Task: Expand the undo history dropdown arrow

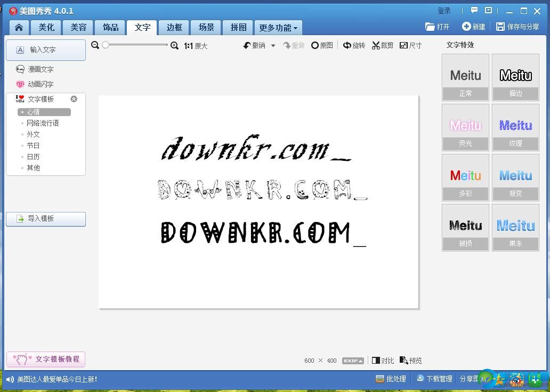Action: pyautogui.click(x=273, y=46)
